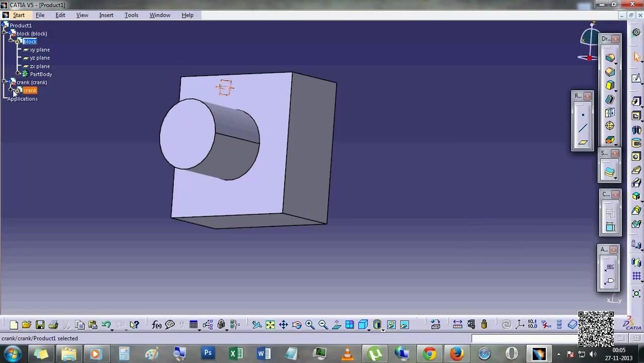Open the Start menu in menu bar
Viewport: 644px width, 363px height.
pyautogui.click(x=19, y=15)
